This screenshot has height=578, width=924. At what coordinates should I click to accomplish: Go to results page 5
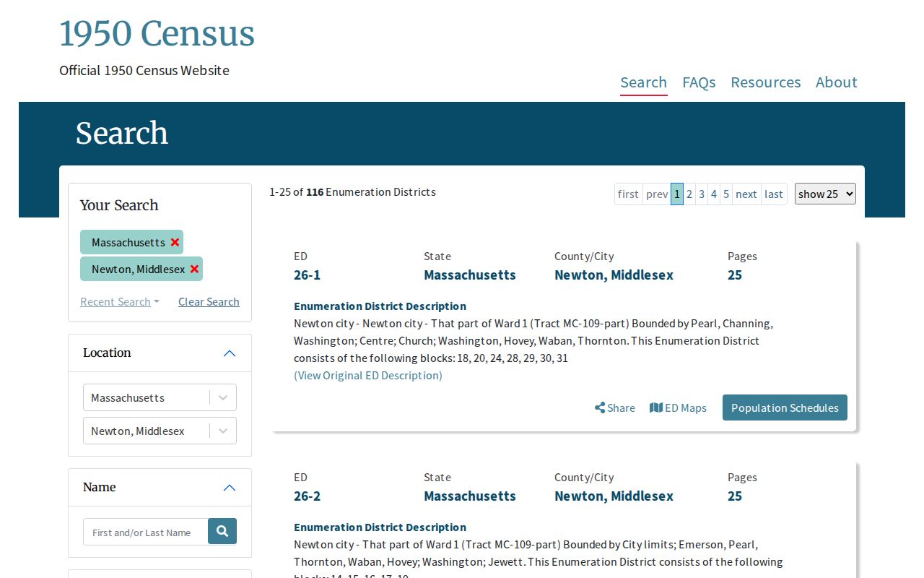click(726, 194)
